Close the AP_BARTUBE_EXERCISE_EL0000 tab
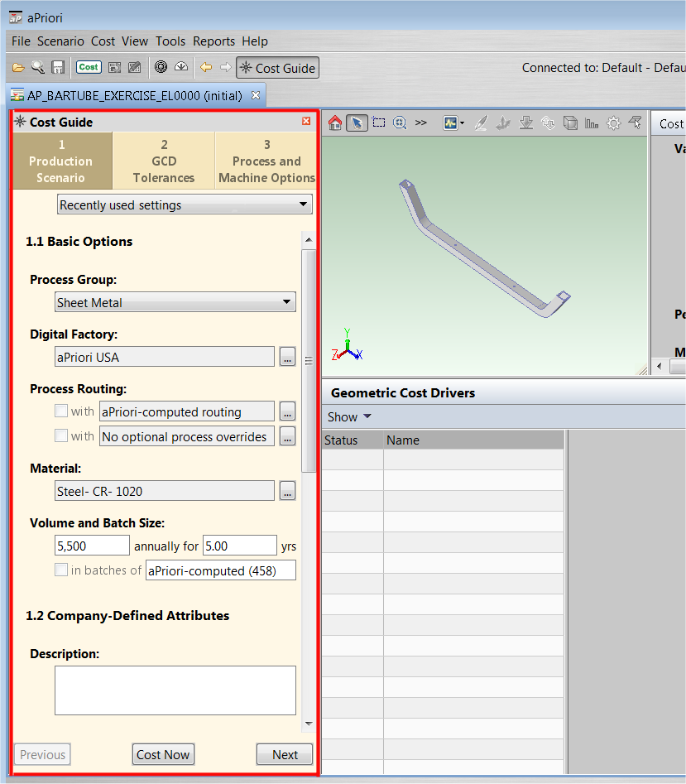 (x=256, y=95)
